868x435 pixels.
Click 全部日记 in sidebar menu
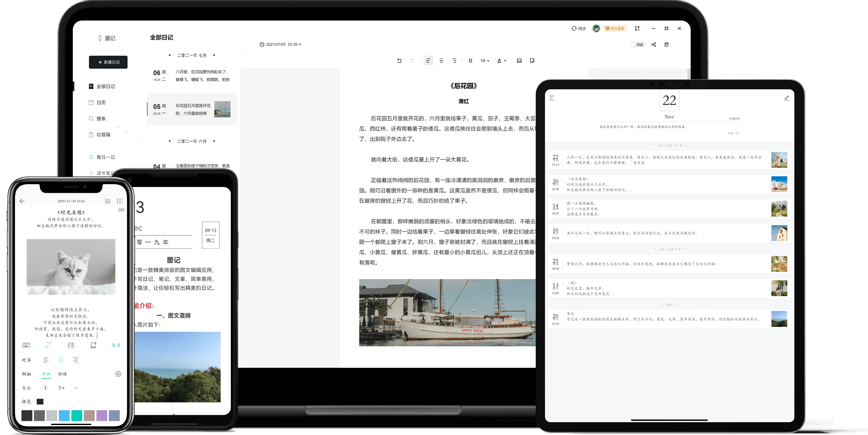point(105,86)
